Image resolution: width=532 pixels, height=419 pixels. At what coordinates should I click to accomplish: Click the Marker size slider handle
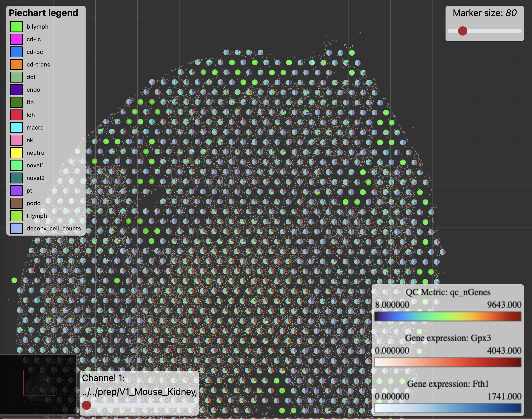pyautogui.click(x=462, y=31)
